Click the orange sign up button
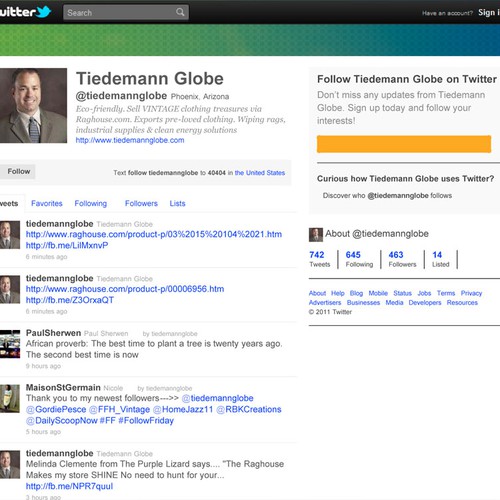Viewport: 500px width, 500px height. click(404, 144)
